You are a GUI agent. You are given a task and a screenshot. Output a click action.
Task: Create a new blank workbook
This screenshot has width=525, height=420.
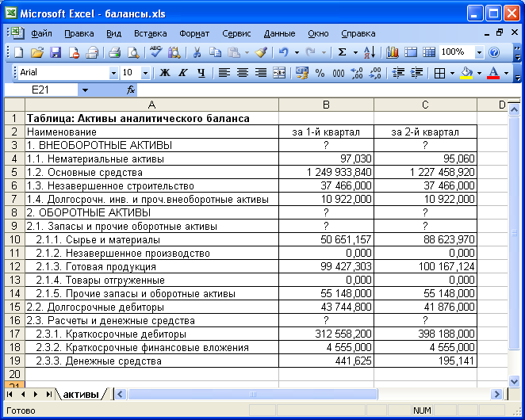[x=19, y=52]
